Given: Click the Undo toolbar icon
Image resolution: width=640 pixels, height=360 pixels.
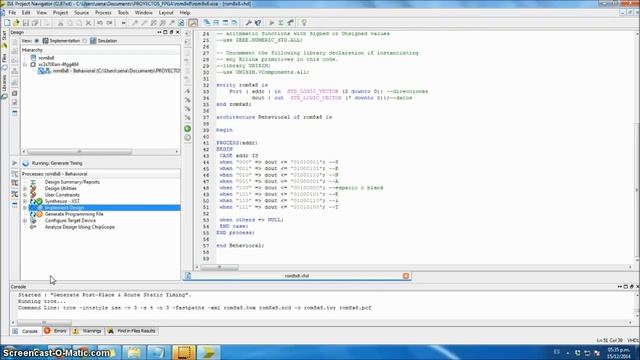Looking at the screenshot, I should (x=100, y=23).
